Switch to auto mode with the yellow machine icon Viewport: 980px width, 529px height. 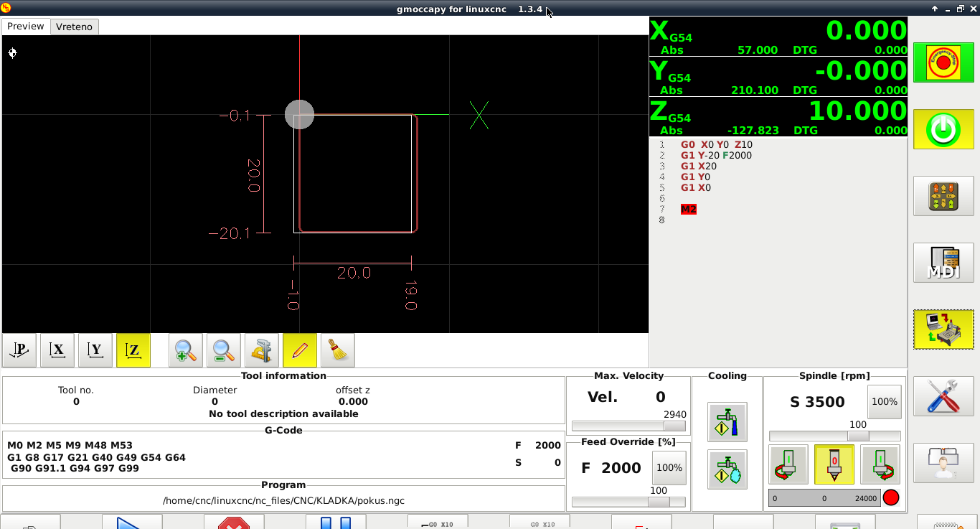click(943, 329)
